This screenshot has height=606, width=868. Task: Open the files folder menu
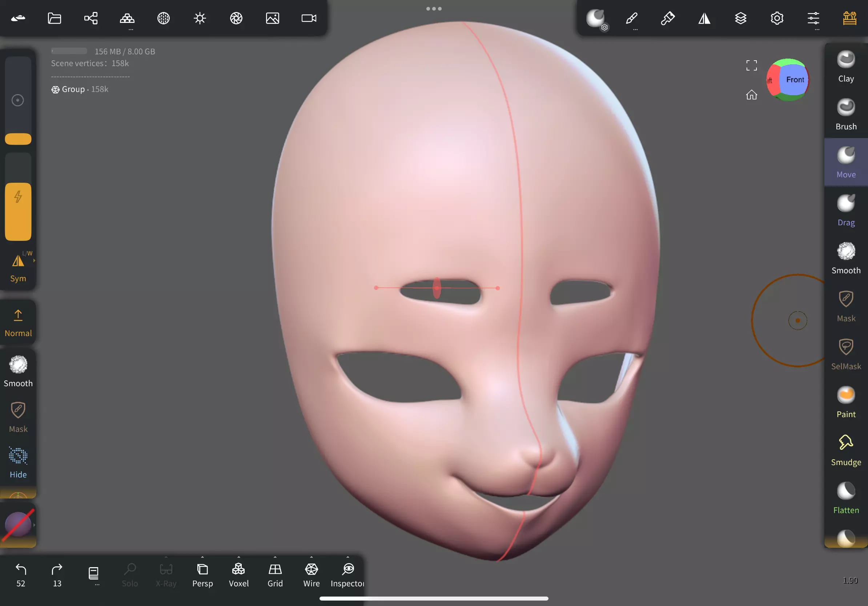tap(55, 18)
